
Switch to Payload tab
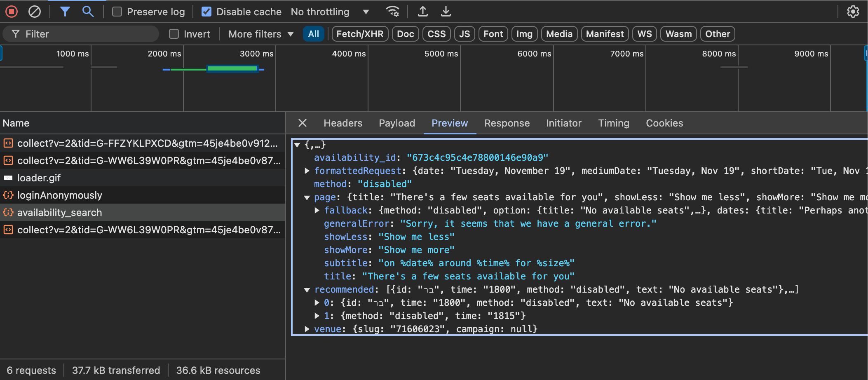click(397, 123)
